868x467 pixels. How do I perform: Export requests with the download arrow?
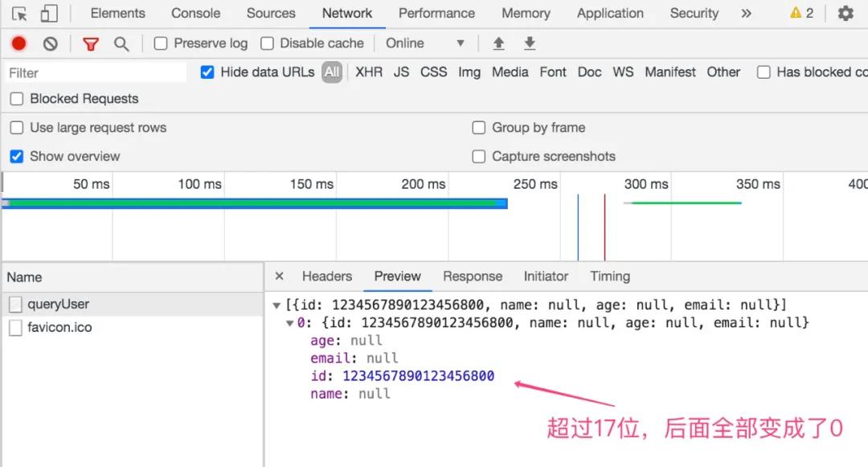[529, 43]
